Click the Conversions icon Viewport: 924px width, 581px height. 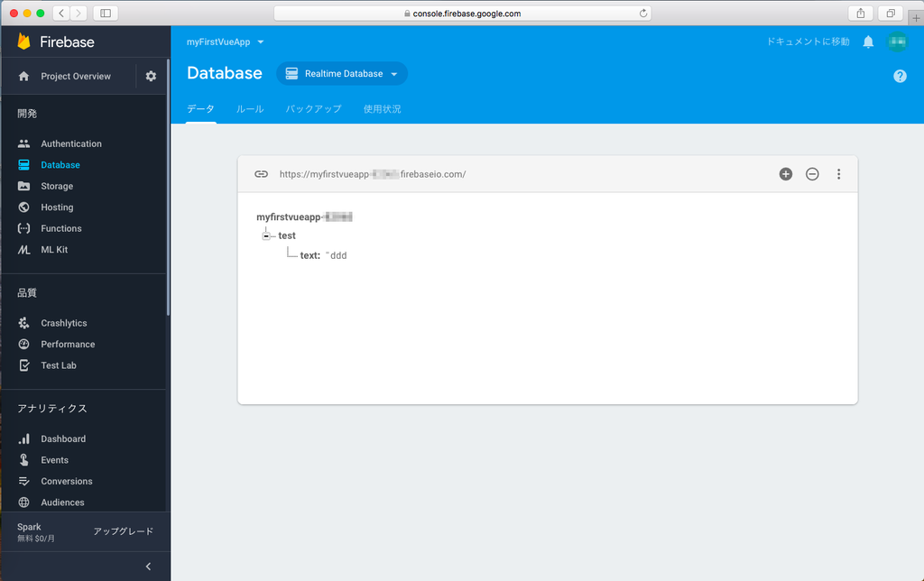point(23,482)
